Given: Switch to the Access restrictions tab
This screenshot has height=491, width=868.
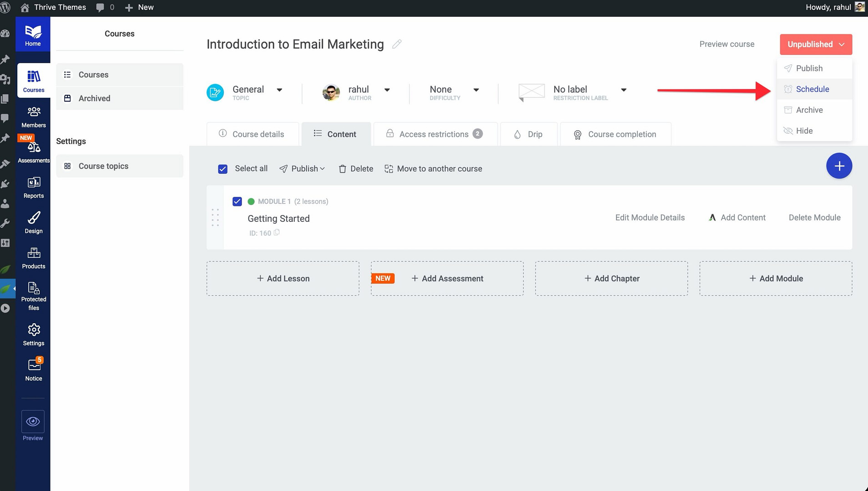Looking at the screenshot, I should tap(434, 134).
